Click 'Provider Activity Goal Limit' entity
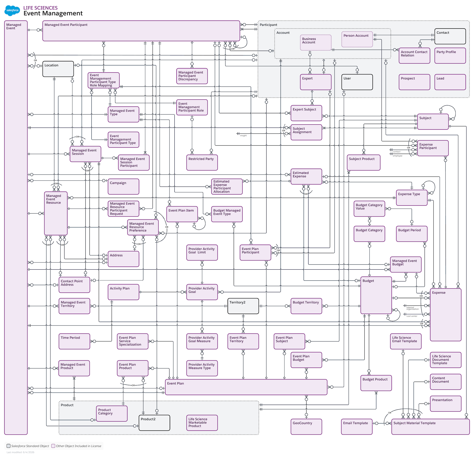The image size is (476, 458). click(202, 253)
